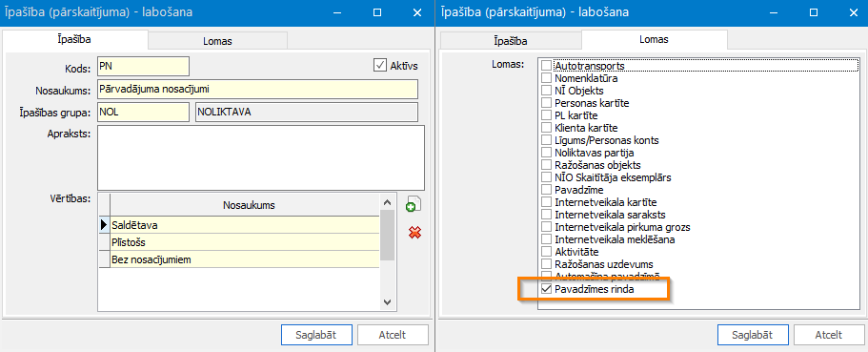
Task: Open Lomas tab in left window
Action: pos(217,41)
